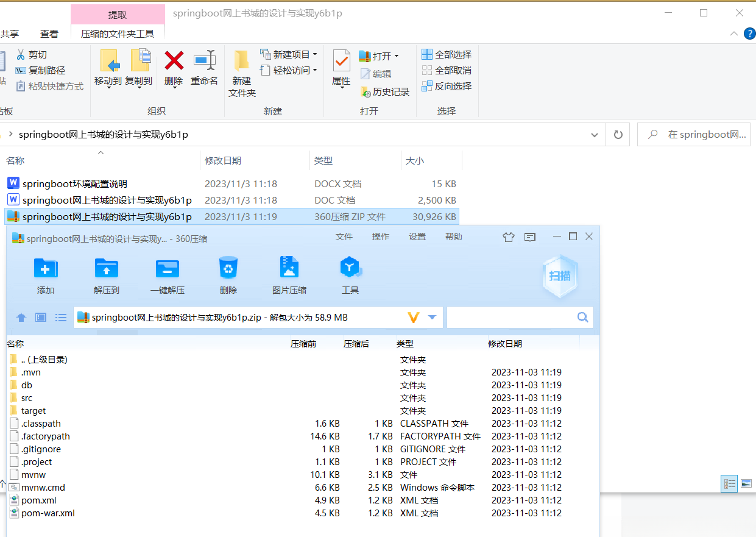
Task: Open the 设置 menu in 360压缩
Action: [417, 237]
